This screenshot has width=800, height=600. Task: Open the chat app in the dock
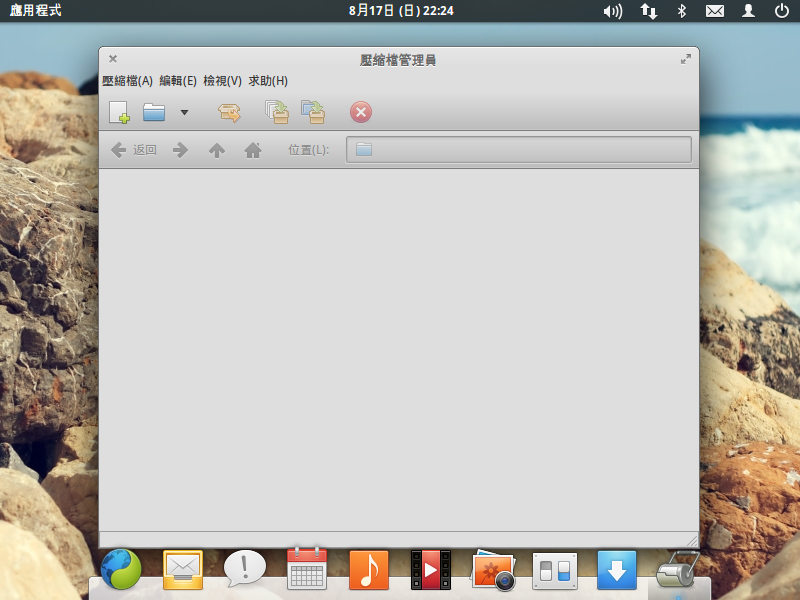click(x=245, y=568)
